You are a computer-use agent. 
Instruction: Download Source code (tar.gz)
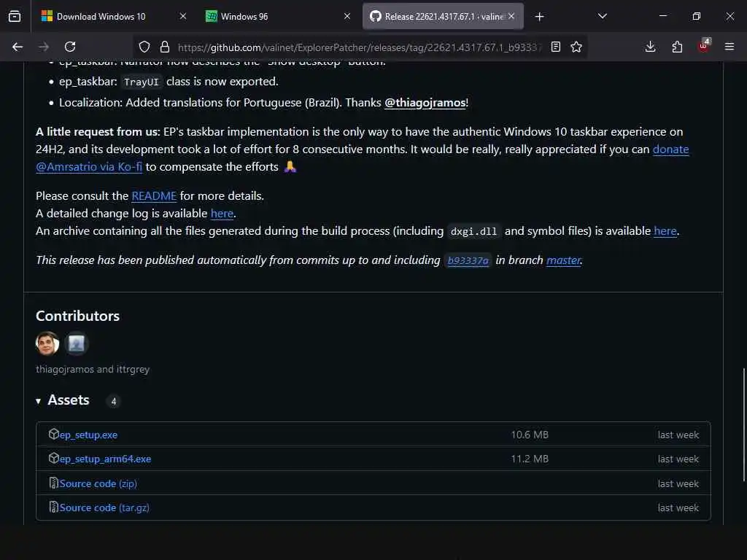(x=104, y=507)
